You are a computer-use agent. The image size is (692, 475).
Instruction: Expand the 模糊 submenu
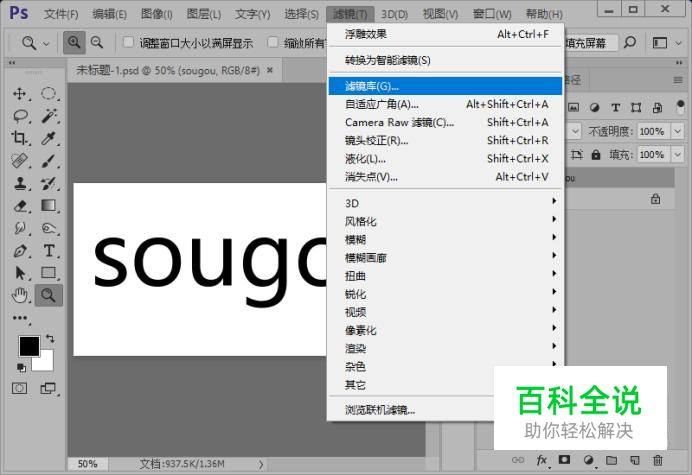[x=445, y=239]
